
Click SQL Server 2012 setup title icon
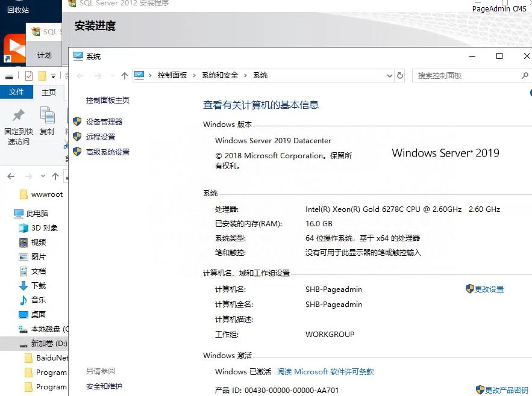point(72,4)
